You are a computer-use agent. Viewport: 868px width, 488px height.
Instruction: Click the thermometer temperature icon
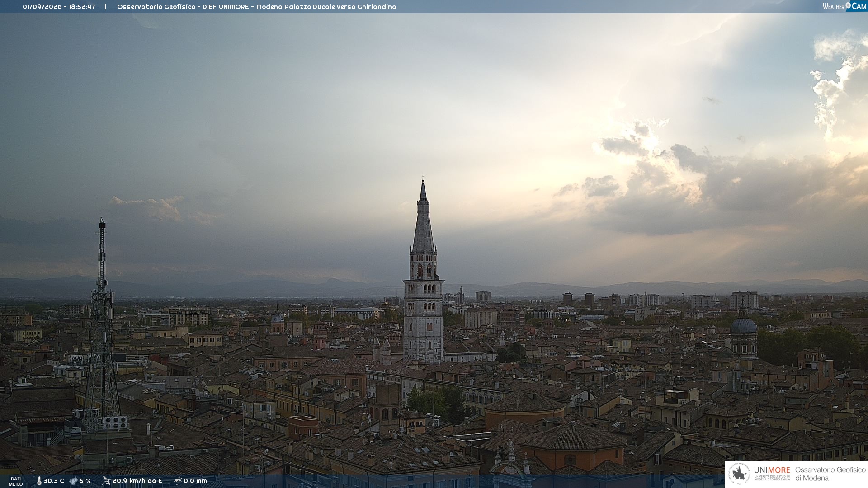39,481
